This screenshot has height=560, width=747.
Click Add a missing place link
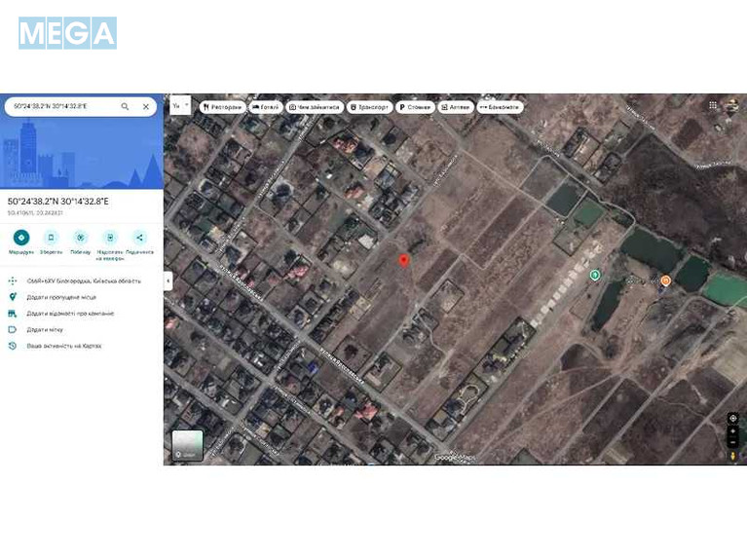point(61,297)
